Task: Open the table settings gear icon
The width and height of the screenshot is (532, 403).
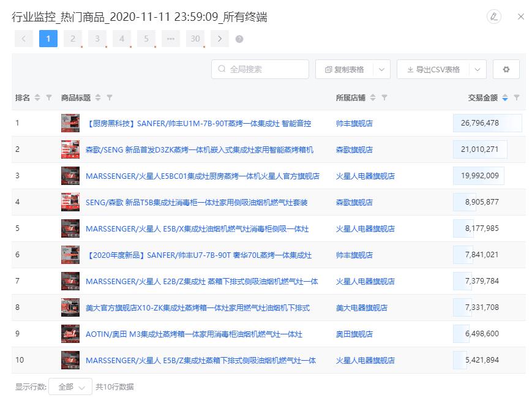Action: point(506,69)
